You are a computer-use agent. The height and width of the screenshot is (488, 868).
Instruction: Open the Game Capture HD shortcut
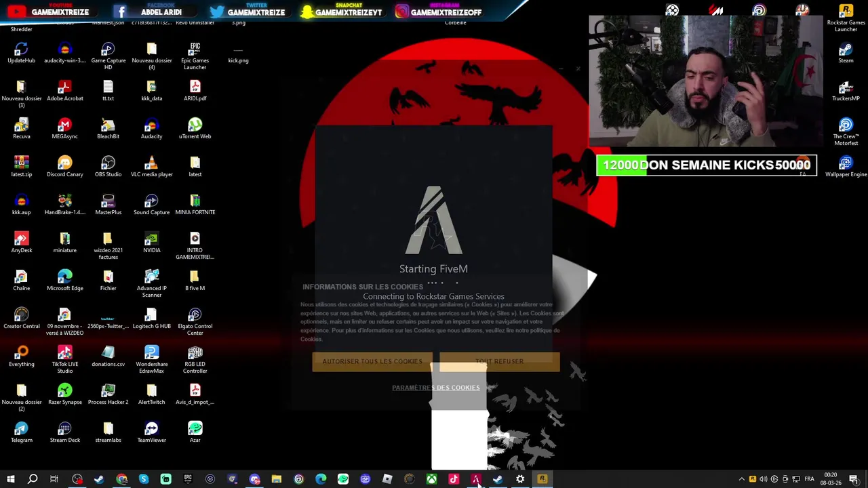[108, 56]
